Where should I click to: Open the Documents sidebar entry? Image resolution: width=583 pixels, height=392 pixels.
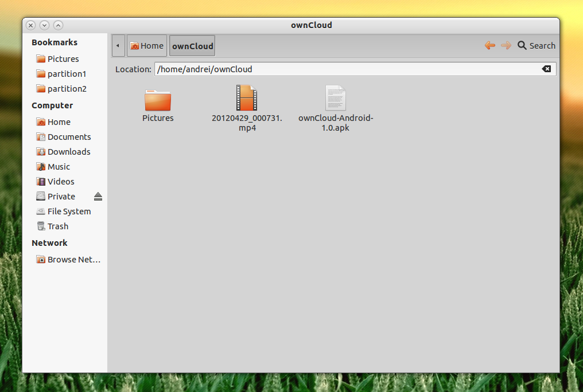tap(68, 136)
